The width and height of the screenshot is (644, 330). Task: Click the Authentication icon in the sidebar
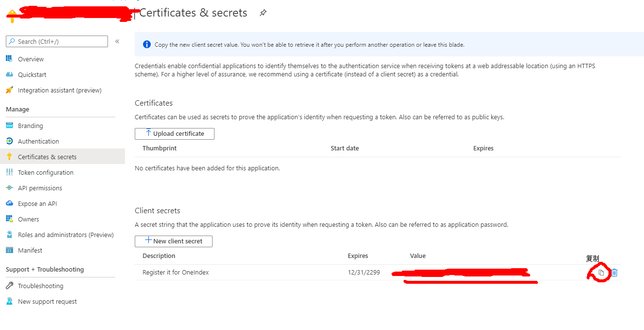(x=9, y=141)
